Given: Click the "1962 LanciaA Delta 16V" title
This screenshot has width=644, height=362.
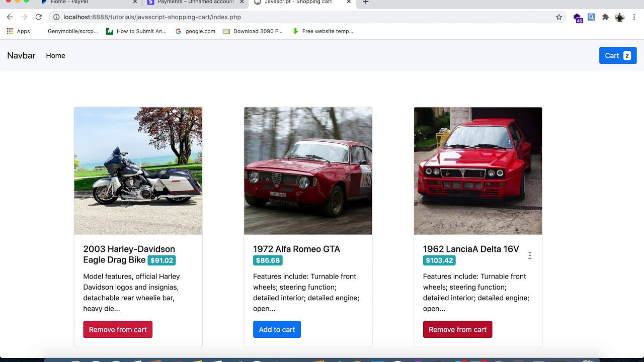Looking at the screenshot, I should click(471, 249).
